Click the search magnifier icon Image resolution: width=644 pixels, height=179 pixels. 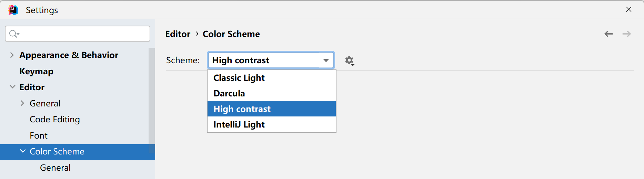[x=13, y=34]
